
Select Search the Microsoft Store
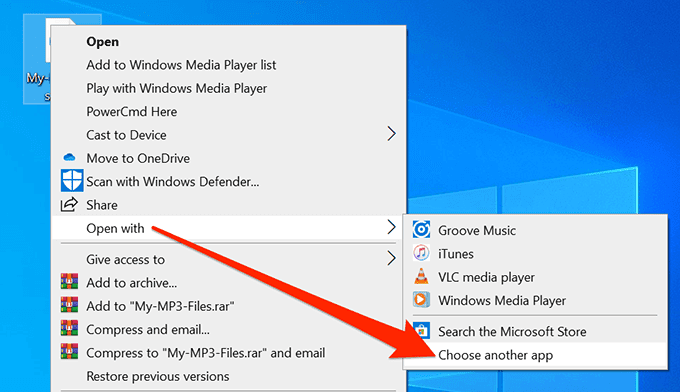click(x=512, y=332)
